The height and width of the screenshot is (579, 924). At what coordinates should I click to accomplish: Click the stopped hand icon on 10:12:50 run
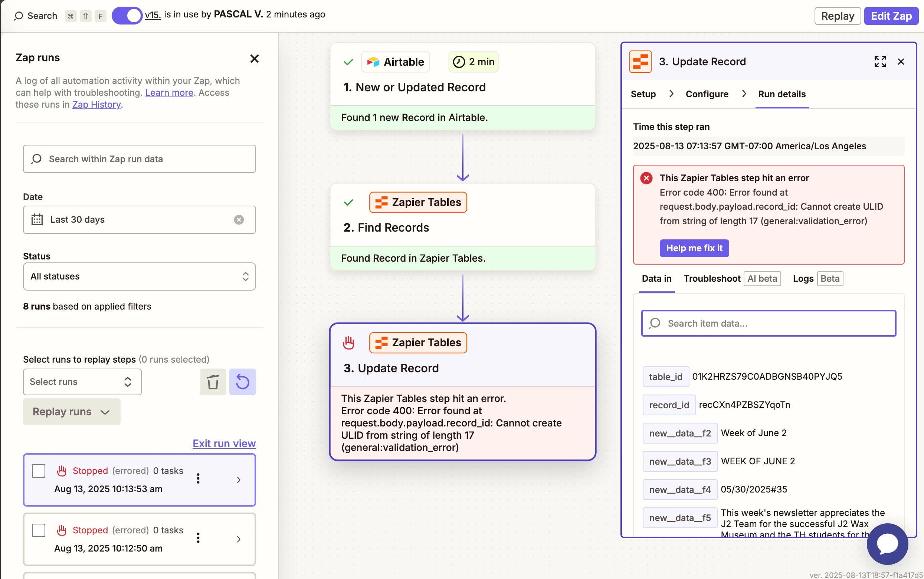62,530
